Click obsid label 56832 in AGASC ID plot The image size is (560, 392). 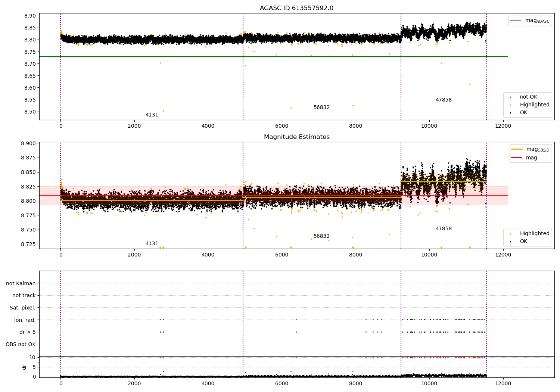(321, 108)
